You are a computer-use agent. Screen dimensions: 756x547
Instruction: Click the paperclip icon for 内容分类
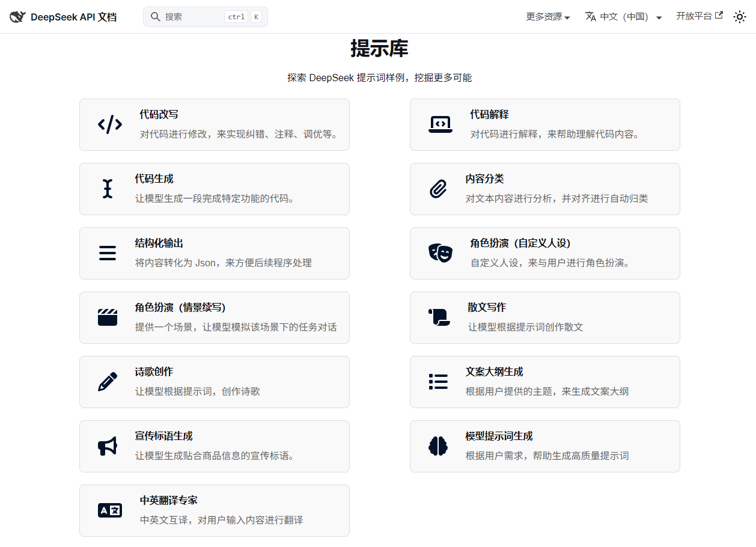(438, 189)
